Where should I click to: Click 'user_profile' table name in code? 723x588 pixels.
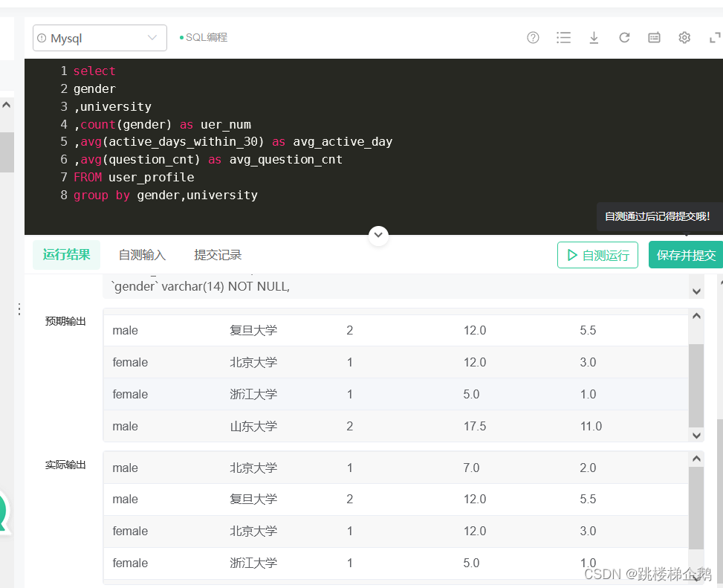[x=152, y=178]
